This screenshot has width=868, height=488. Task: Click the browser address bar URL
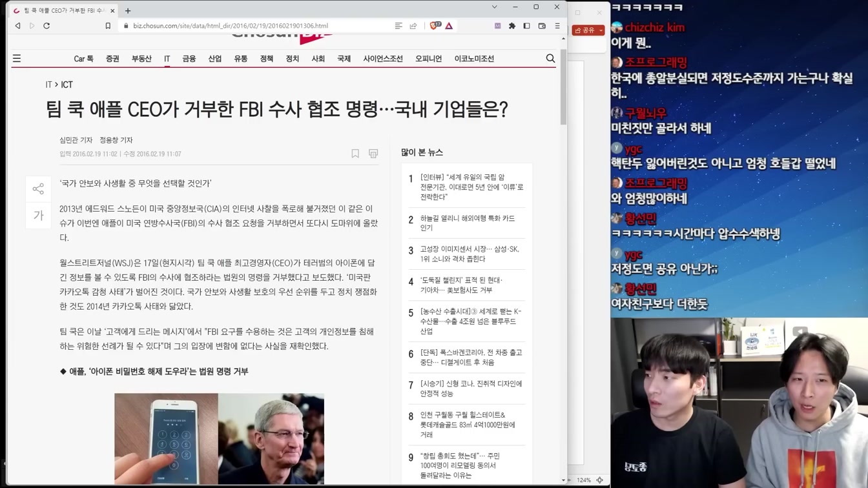231,26
